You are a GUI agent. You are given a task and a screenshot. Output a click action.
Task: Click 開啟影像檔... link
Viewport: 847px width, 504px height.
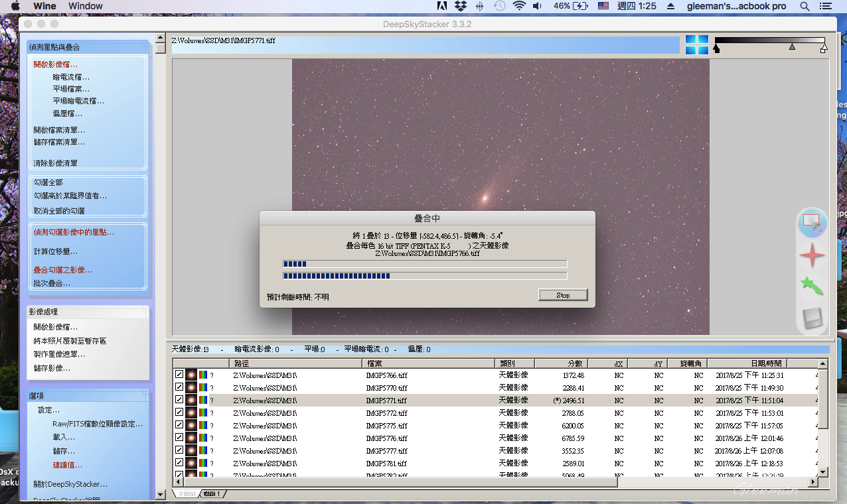[x=56, y=64]
